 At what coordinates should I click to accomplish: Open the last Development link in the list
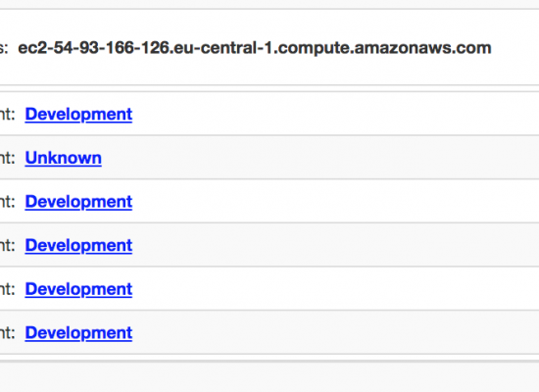click(78, 333)
